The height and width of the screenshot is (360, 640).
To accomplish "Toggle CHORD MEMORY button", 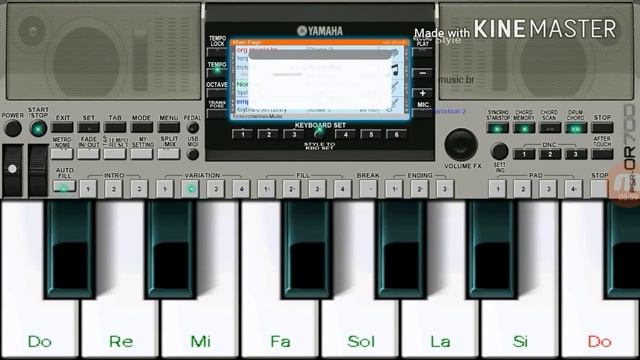I will (x=524, y=128).
